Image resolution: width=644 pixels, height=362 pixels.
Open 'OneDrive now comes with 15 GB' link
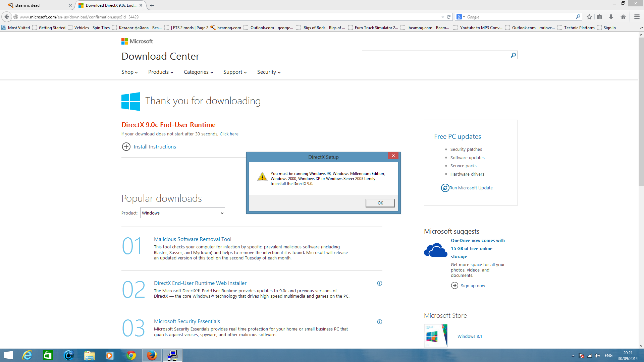click(478, 248)
